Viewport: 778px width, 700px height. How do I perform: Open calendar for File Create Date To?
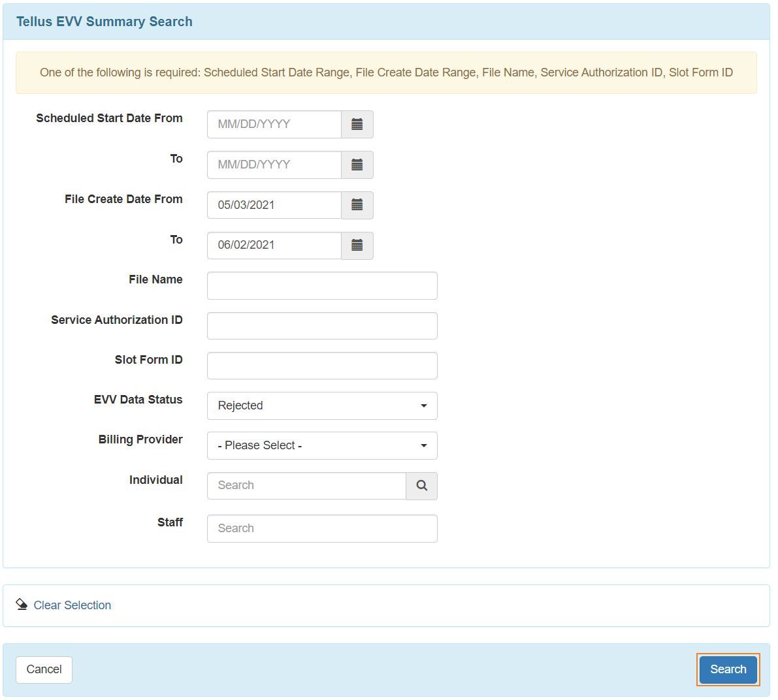tap(357, 245)
